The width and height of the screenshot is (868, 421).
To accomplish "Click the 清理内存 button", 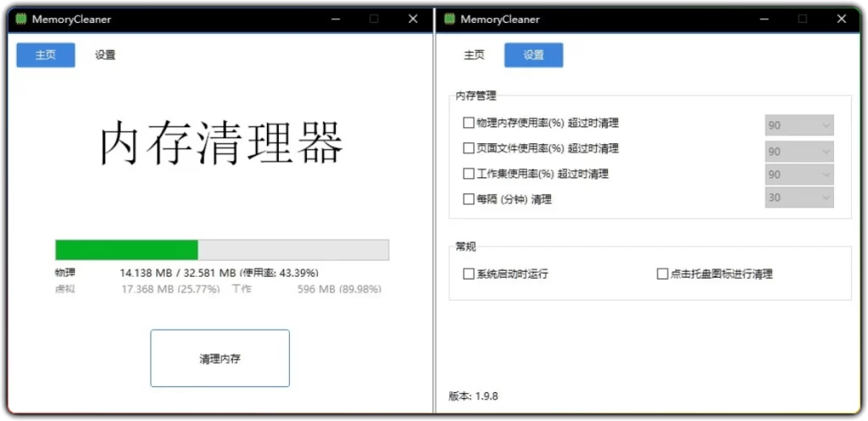I will click(220, 358).
